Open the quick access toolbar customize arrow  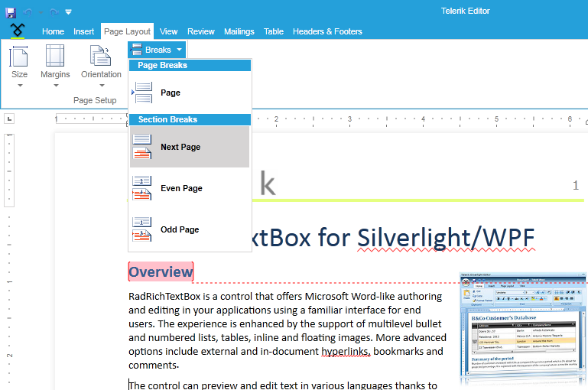point(68,12)
